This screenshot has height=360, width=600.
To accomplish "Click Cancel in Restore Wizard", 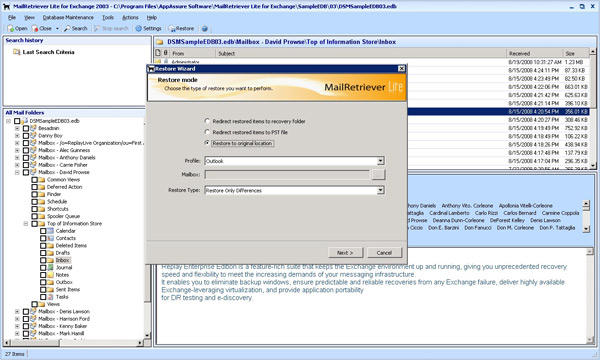I will [384, 253].
